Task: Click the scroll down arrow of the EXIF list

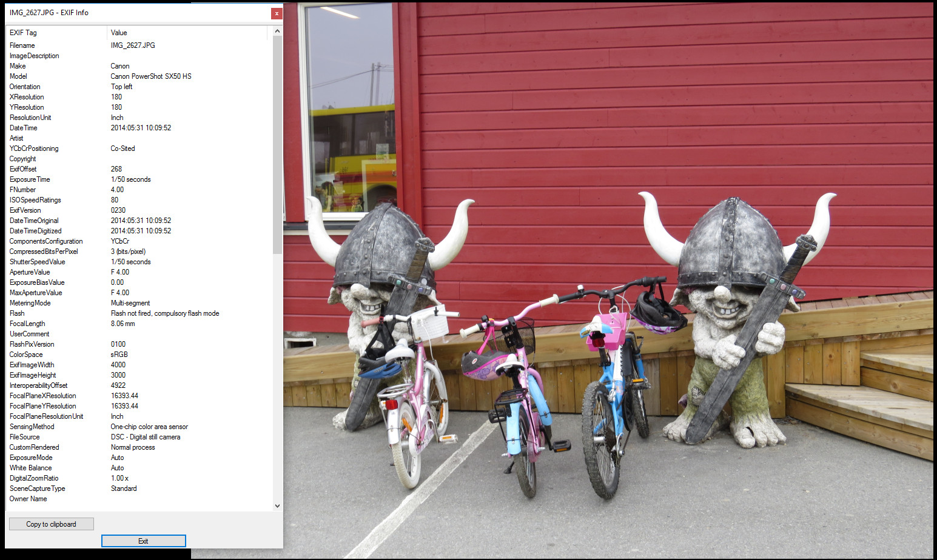Action: click(277, 506)
